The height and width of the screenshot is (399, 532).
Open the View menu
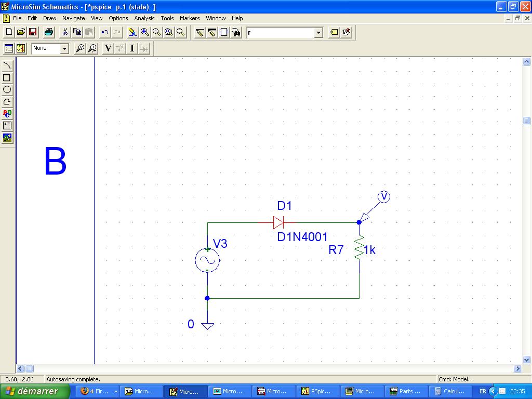click(97, 18)
